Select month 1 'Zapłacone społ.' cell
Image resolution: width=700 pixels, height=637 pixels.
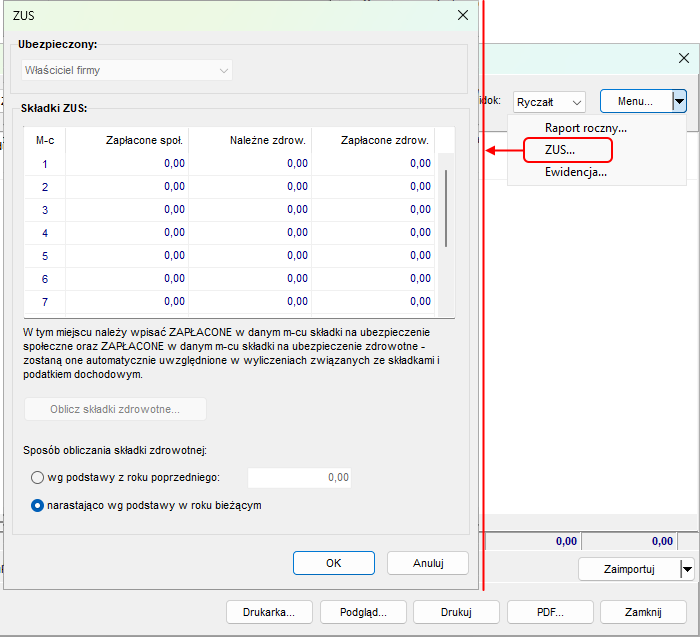127,163
